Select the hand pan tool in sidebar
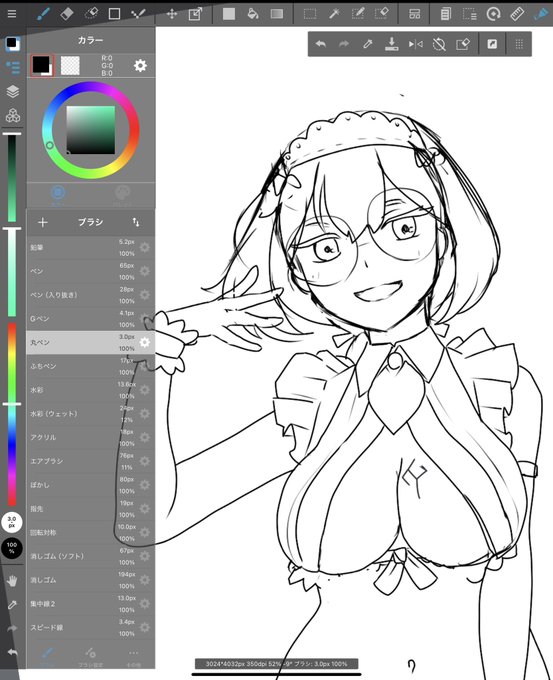 [x=12, y=581]
